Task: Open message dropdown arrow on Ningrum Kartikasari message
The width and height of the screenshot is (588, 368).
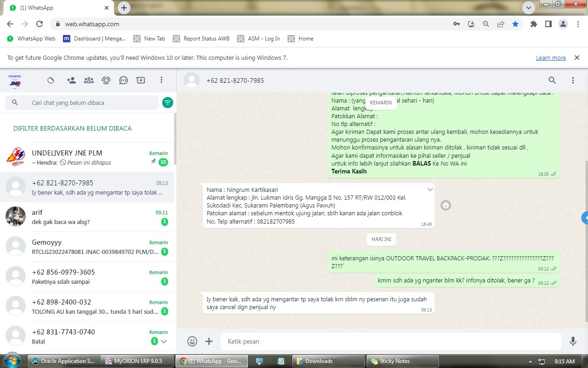Action: [430, 190]
